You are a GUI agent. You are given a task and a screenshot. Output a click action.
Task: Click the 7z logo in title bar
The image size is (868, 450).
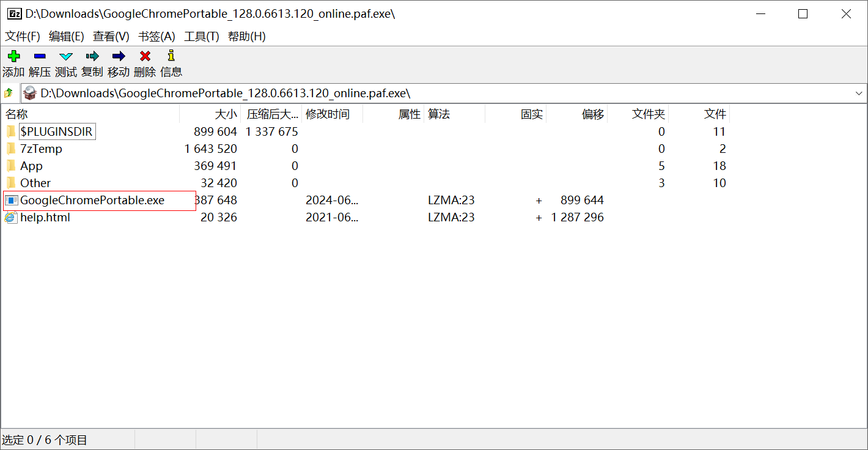click(14, 13)
